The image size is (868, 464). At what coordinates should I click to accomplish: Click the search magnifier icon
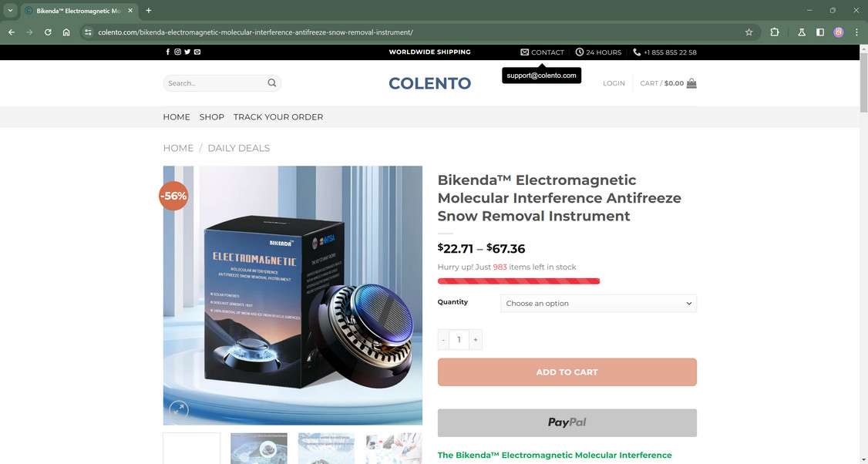click(x=272, y=83)
